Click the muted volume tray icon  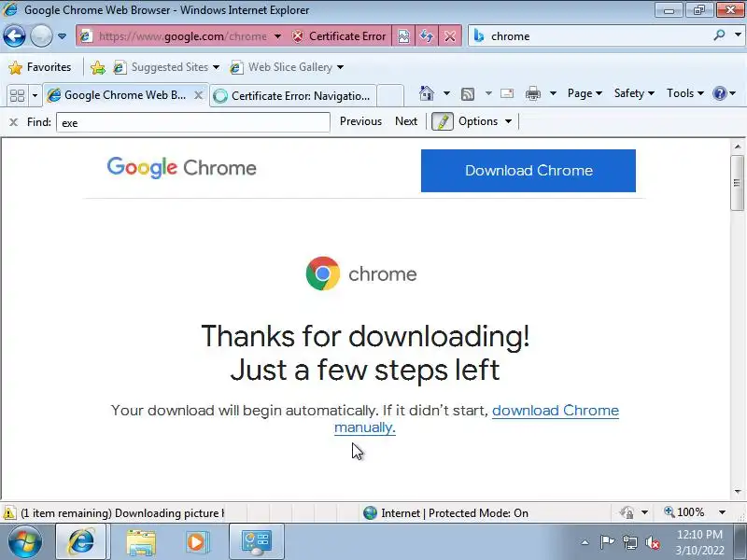pyautogui.click(x=652, y=542)
